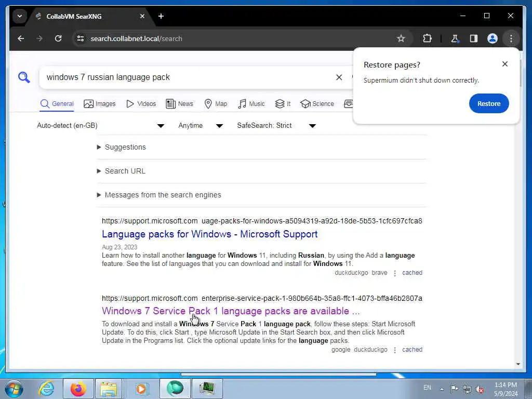The height and width of the screenshot is (399, 532).
Task: Open the three-dot options for Language packs result
Action: pyautogui.click(x=395, y=273)
